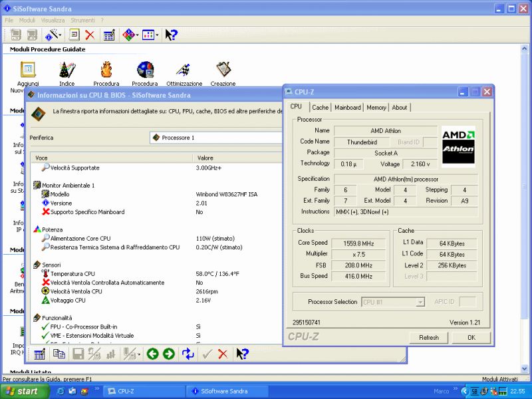Open the Ottimizzazione module icon

click(184, 70)
